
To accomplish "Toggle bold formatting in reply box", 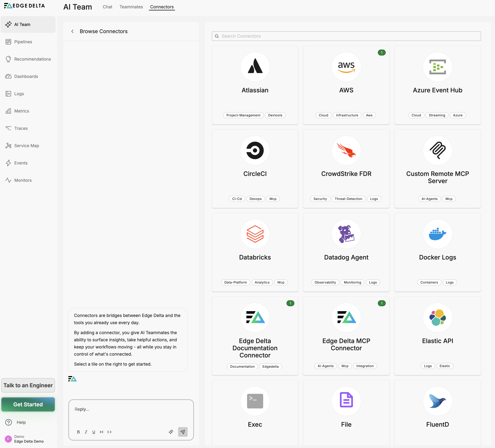I will click(78, 432).
